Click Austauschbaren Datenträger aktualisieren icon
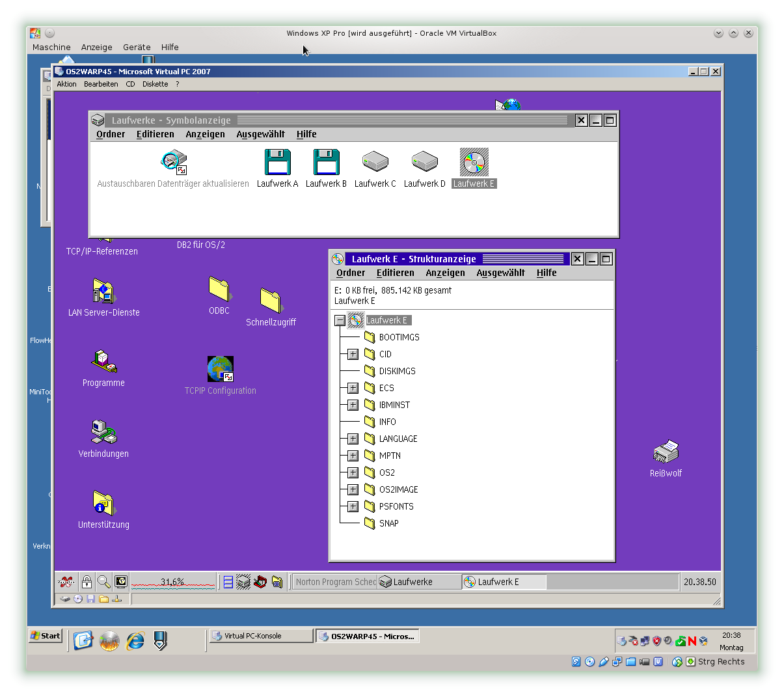784x697 pixels. [174, 162]
